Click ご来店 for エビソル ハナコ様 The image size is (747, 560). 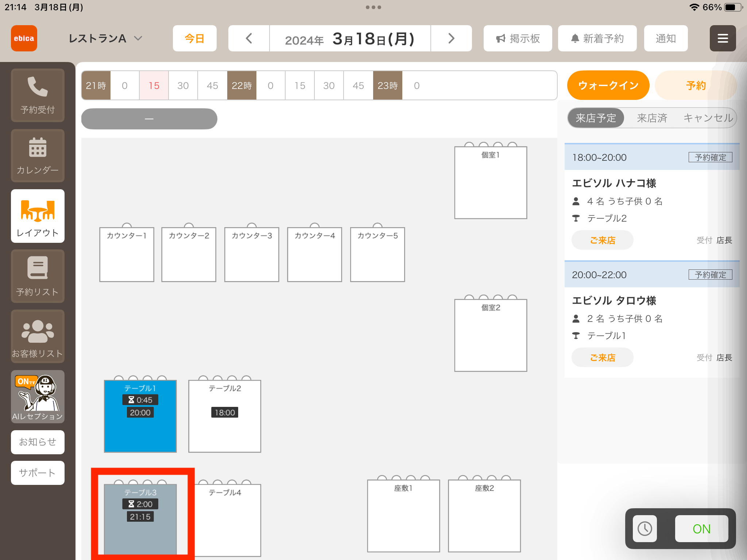click(603, 240)
